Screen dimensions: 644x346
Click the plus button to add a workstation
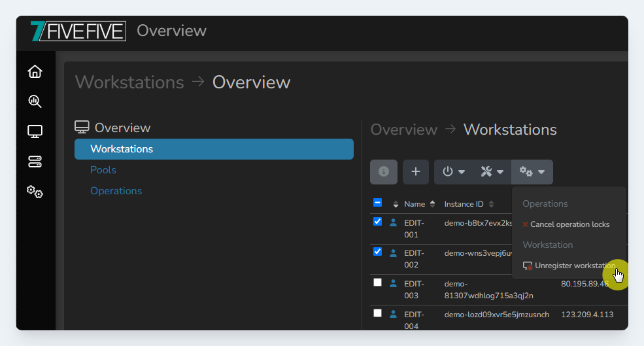tap(415, 171)
